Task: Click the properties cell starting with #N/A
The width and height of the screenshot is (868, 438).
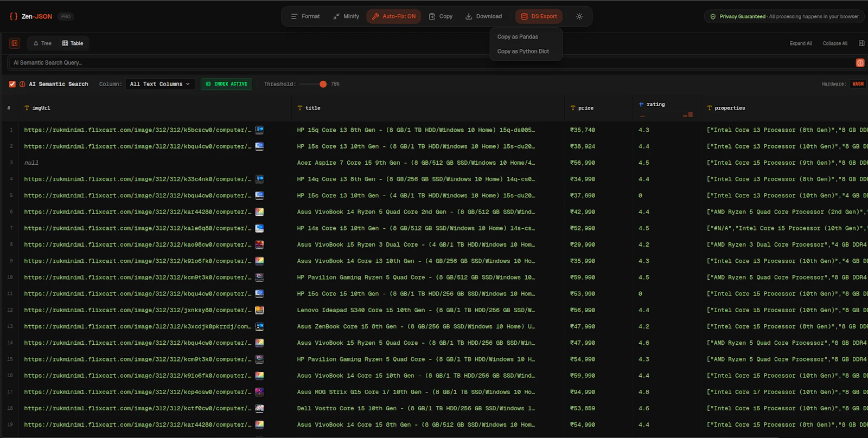Action: point(787,228)
